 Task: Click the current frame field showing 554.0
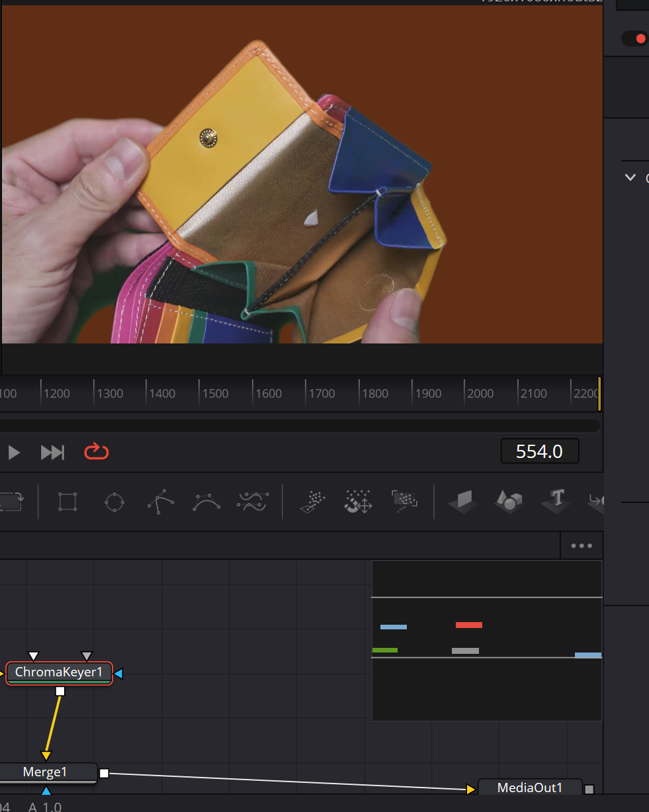click(x=539, y=452)
